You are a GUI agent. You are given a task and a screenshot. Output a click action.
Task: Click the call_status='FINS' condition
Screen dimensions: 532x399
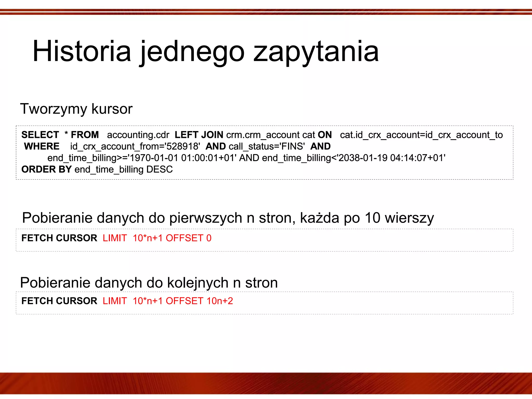[267, 146]
